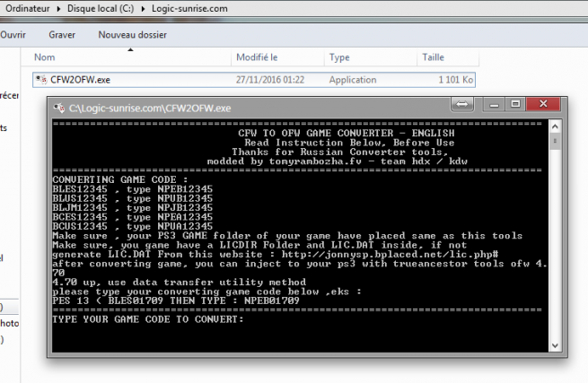Image resolution: width=588 pixels, height=383 pixels.
Task: Sort by the Modifié le column header
Action: pyautogui.click(x=257, y=57)
